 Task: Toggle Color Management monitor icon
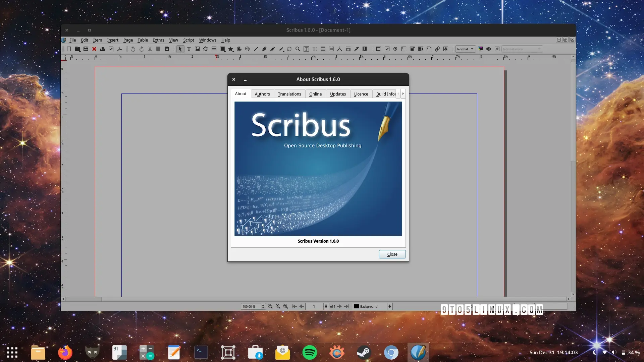tap(480, 49)
